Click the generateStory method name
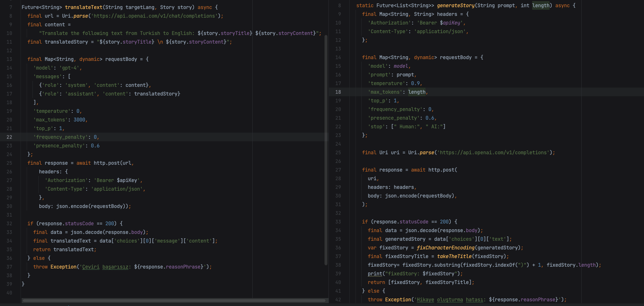Screen dimensions: 644x306 click(x=456, y=5)
